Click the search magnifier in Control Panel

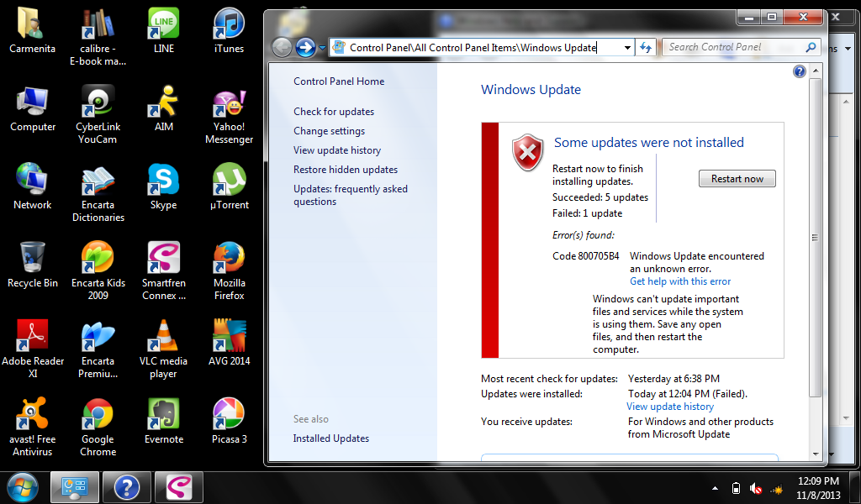click(x=811, y=47)
